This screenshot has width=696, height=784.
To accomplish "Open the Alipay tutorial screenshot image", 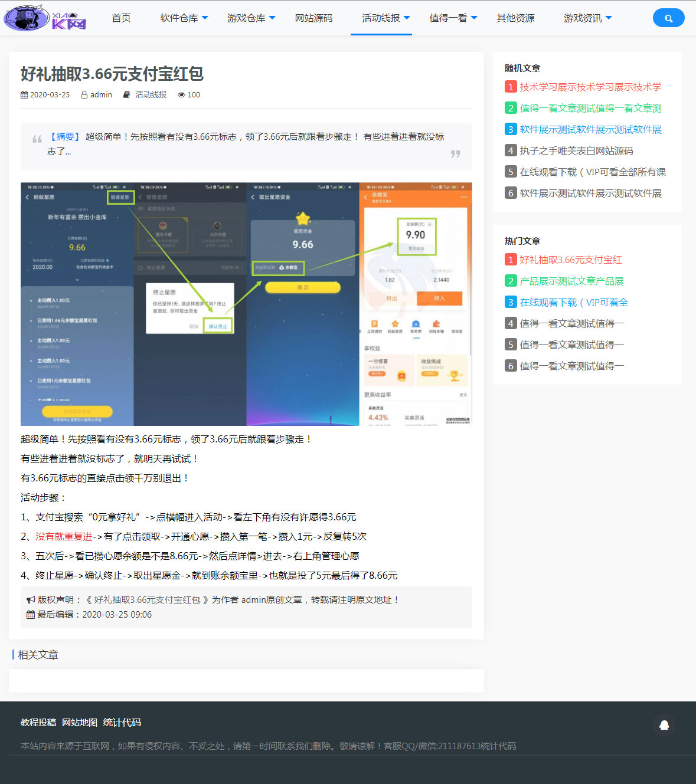I will pos(246,304).
